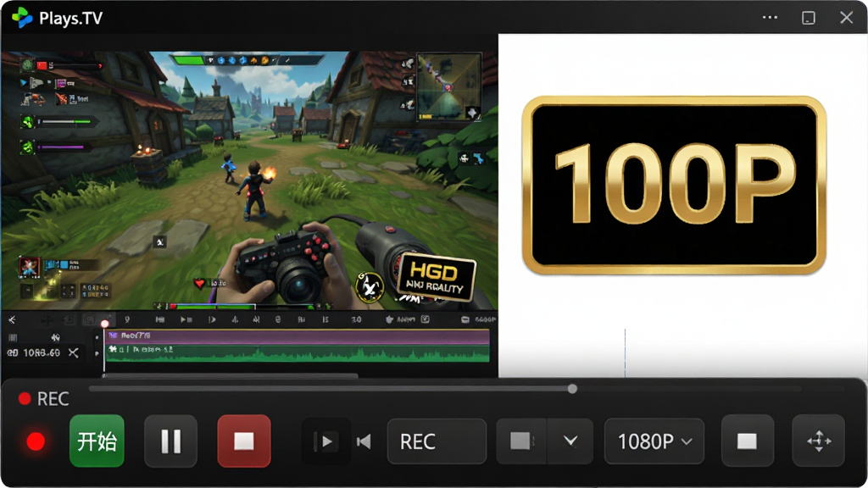Click the green 开始 start button

click(x=97, y=441)
